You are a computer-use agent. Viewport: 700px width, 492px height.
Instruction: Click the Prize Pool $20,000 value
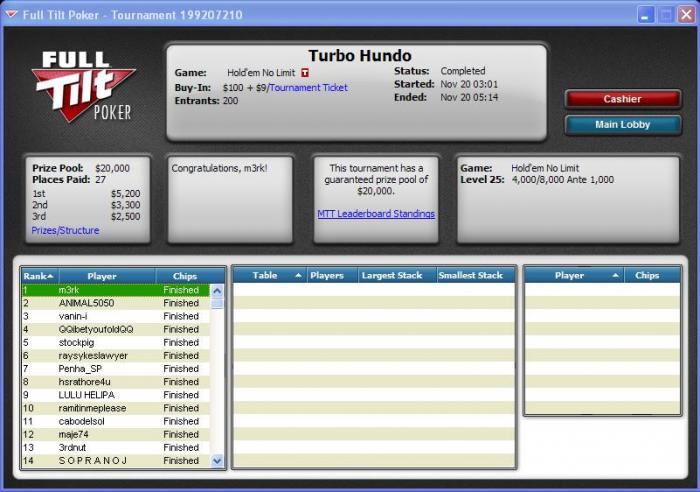click(x=112, y=168)
